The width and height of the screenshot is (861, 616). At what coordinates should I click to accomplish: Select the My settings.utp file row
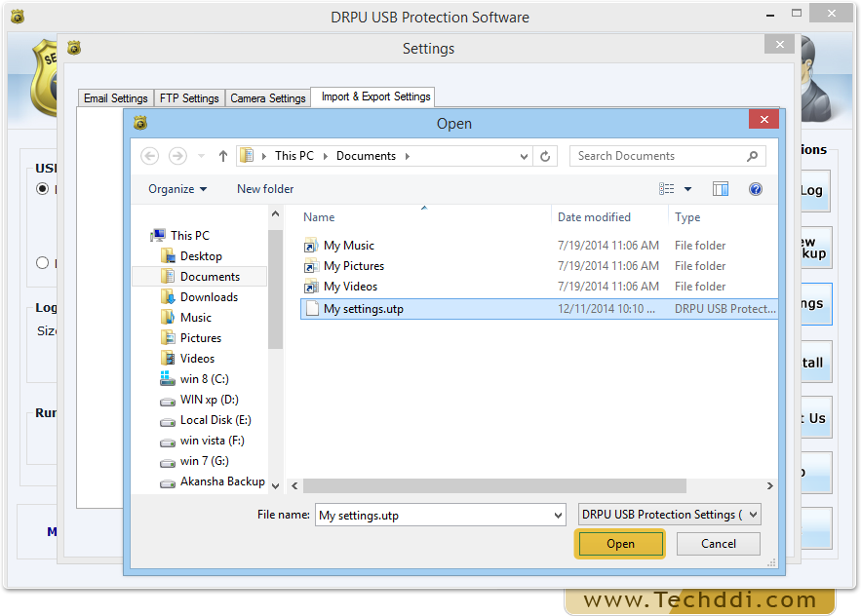tap(538, 309)
